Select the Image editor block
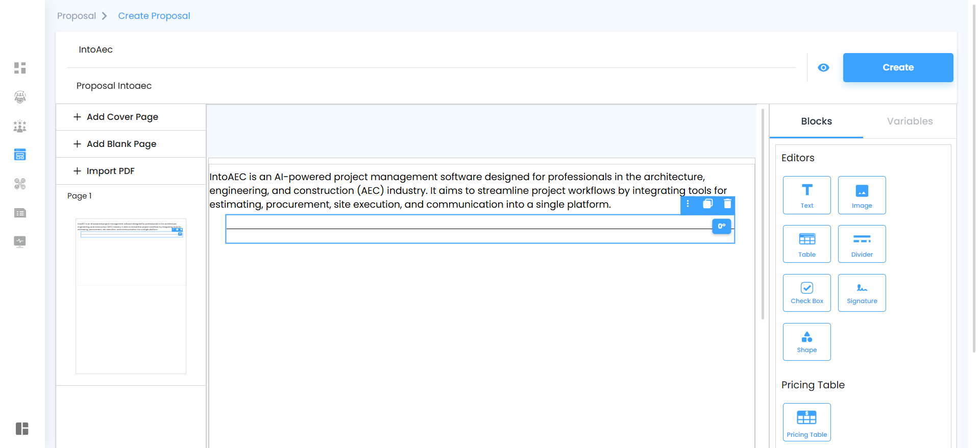 pyautogui.click(x=862, y=195)
